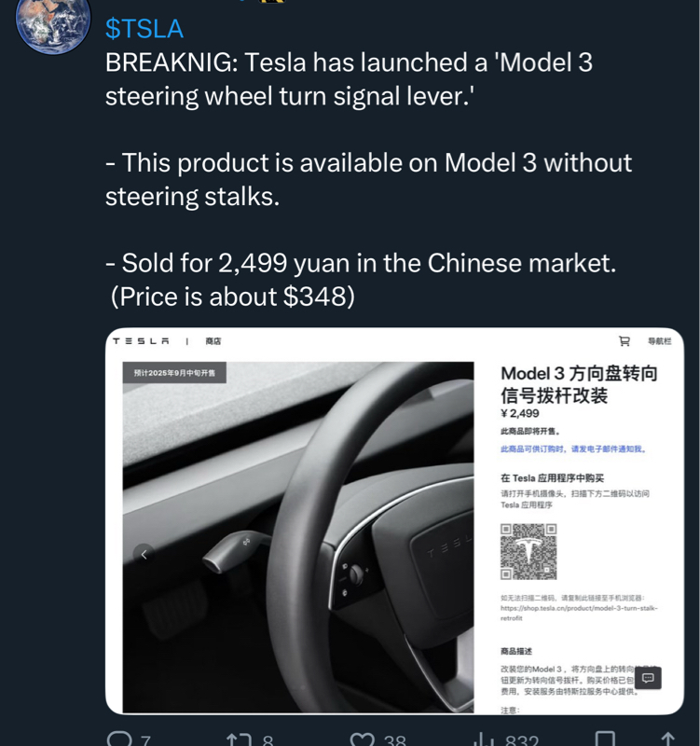Click the blue email notification link
The image size is (700, 746).
tap(572, 449)
